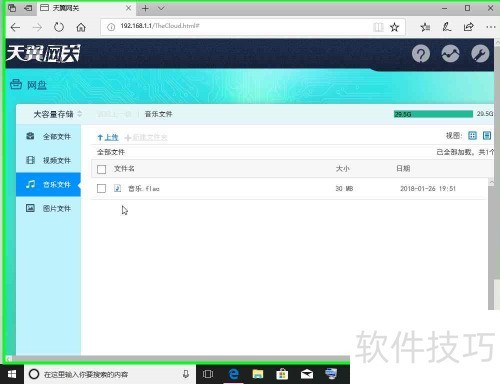Open the browser more options menu
Viewport: 500px width, 384px height.
click(491, 27)
